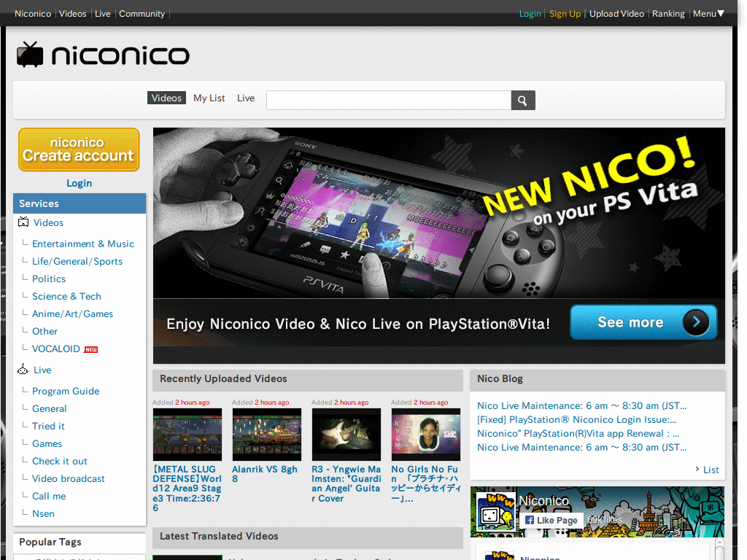Open Check it out under Live
747x560 pixels.
60,462
